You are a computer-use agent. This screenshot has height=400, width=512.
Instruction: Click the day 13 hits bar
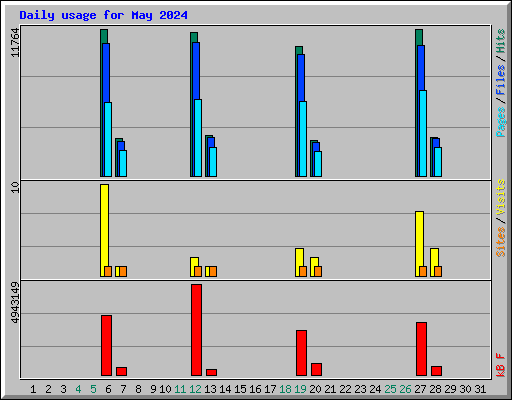[207, 156]
